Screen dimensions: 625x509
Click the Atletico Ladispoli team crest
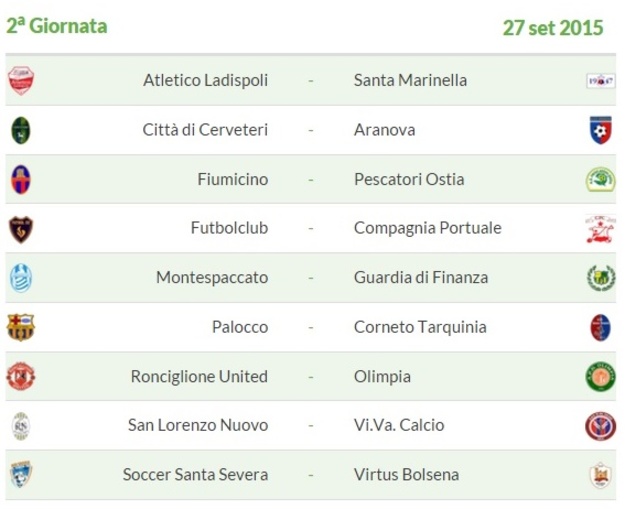pyautogui.click(x=21, y=81)
